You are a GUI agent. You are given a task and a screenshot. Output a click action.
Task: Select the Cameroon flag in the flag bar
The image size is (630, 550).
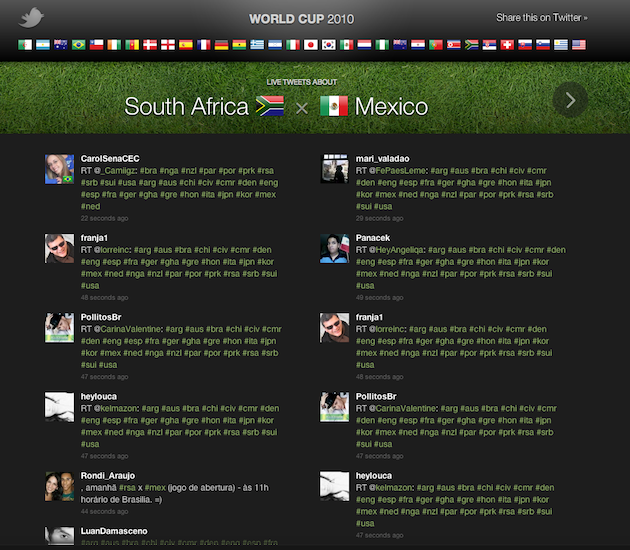132,45
